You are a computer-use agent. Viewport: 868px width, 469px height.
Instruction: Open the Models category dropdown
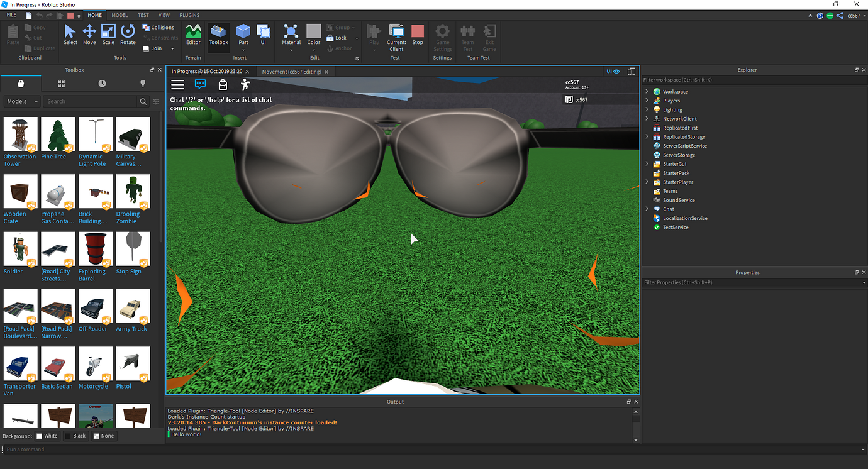[22, 101]
